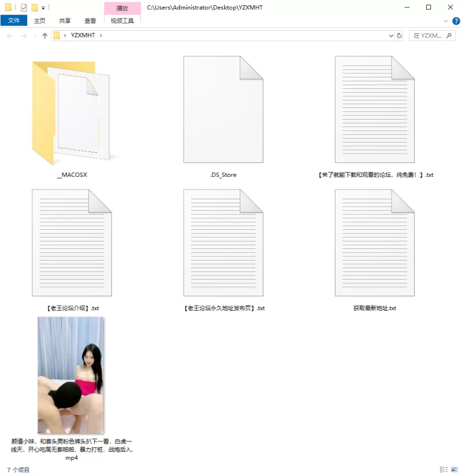Switch to large icons view in status bar
Viewport: 462px width, 476px height.
pos(454,470)
